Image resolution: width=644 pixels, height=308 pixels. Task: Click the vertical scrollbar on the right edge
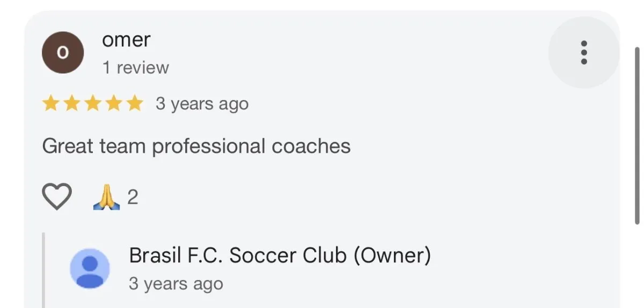click(637, 134)
